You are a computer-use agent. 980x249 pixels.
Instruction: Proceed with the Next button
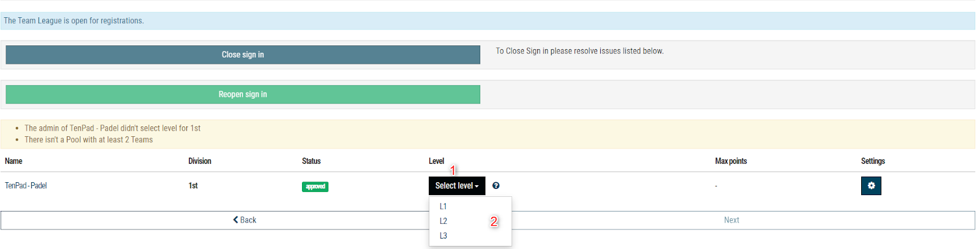click(x=731, y=220)
